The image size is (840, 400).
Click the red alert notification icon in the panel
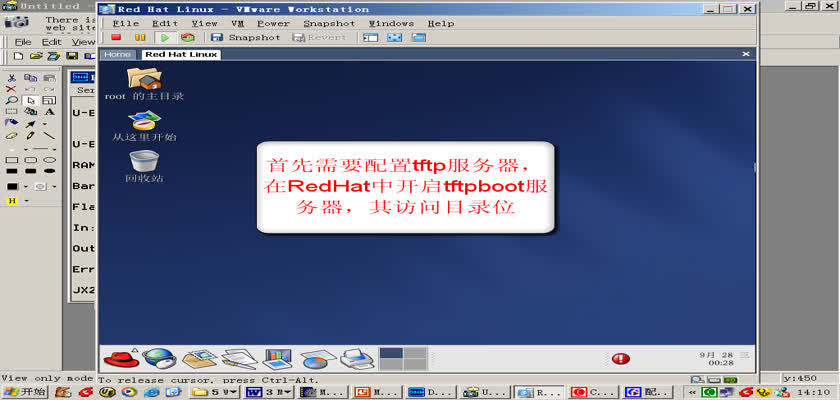620,359
